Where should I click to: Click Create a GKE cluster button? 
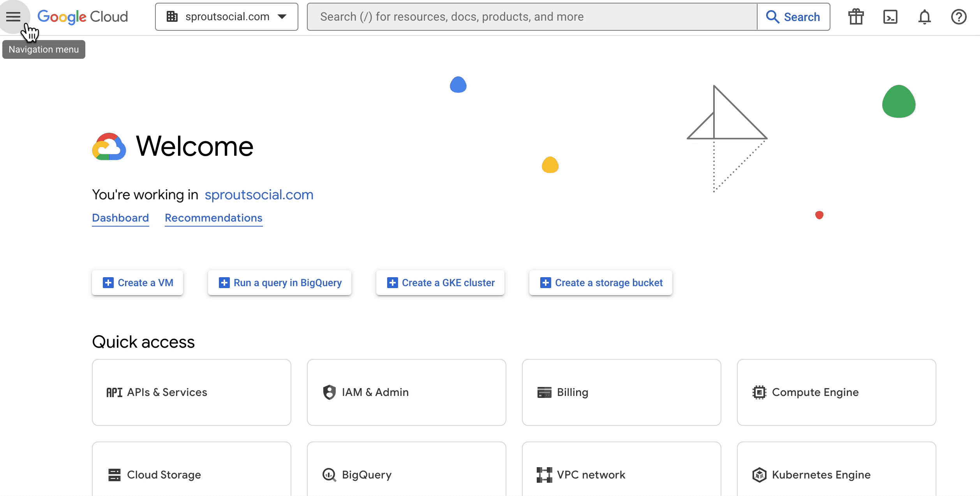(x=440, y=283)
